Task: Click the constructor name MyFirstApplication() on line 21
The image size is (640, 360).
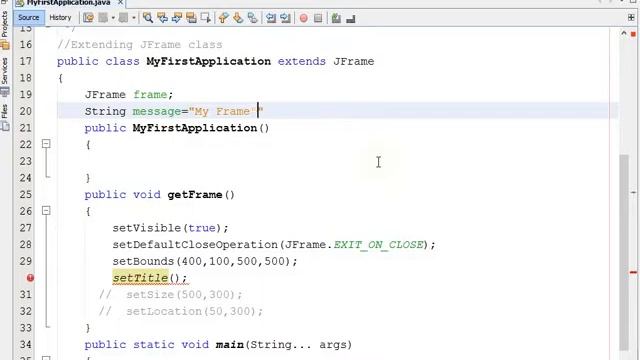Action: coord(201,128)
